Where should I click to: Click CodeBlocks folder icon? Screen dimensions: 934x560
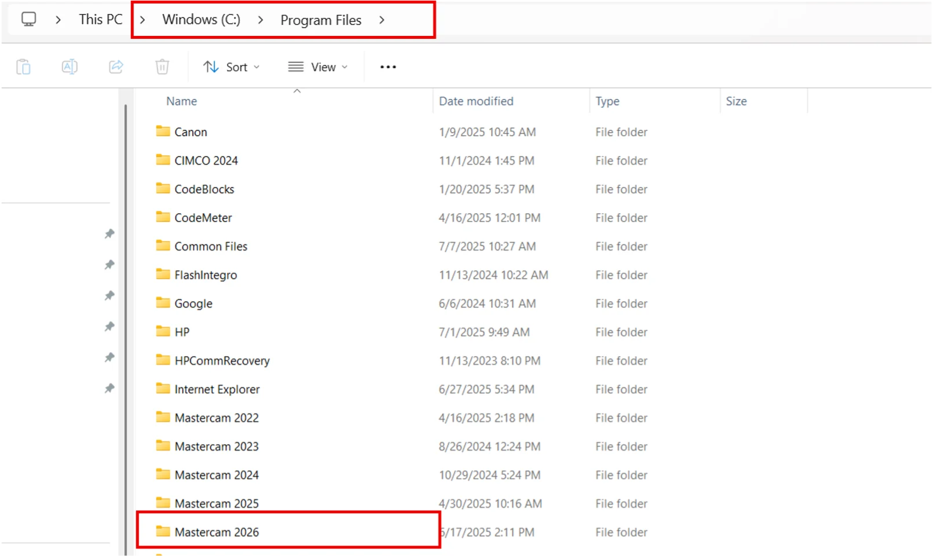click(x=163, y=188)
